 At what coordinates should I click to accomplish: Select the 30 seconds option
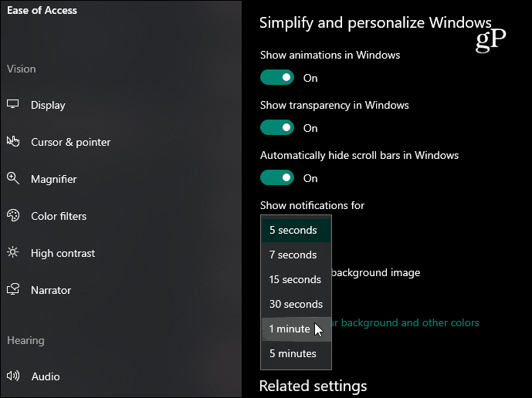(296, 304)
